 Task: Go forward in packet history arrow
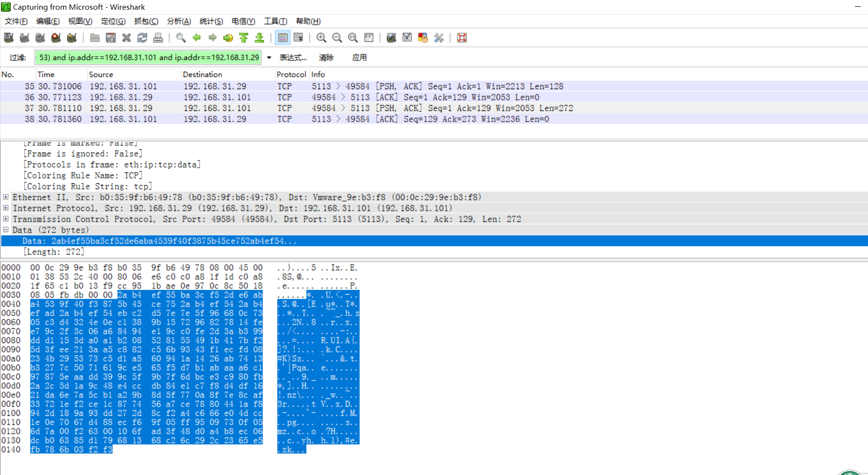(212, 38)
